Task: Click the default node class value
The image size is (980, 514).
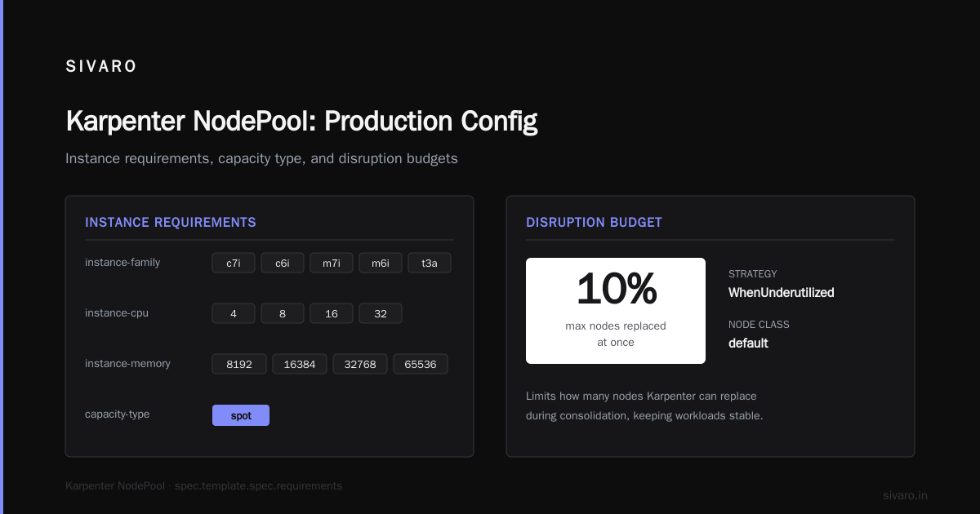Action: click(748, 343)
